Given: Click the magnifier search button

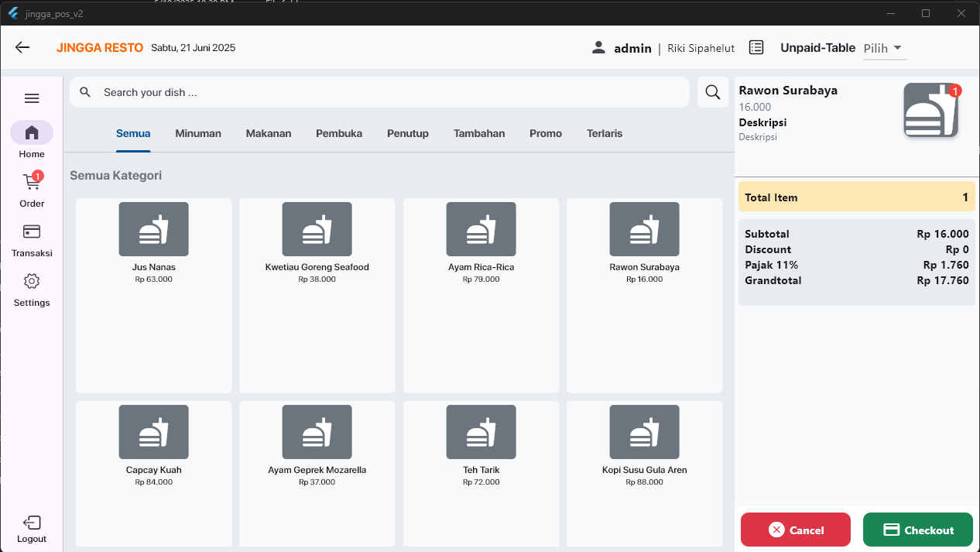Looking at the screenshot, I should [x=712, y=92].
